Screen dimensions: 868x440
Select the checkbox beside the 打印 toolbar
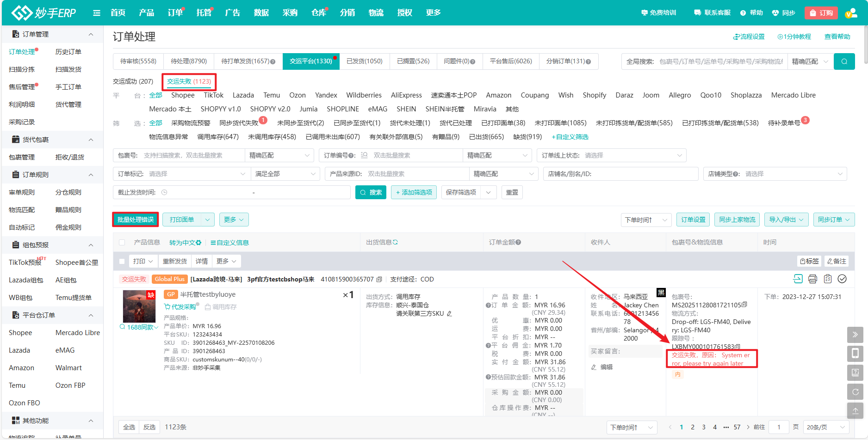pos(122,261)
